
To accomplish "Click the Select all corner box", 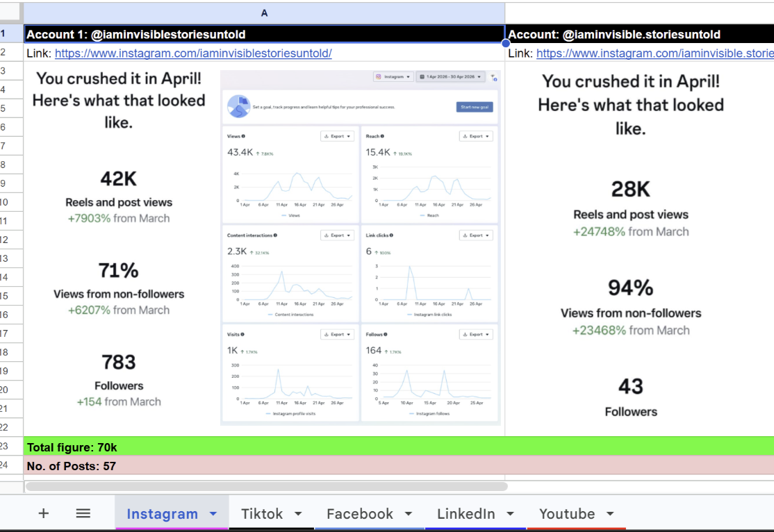I will coord(11,13).
